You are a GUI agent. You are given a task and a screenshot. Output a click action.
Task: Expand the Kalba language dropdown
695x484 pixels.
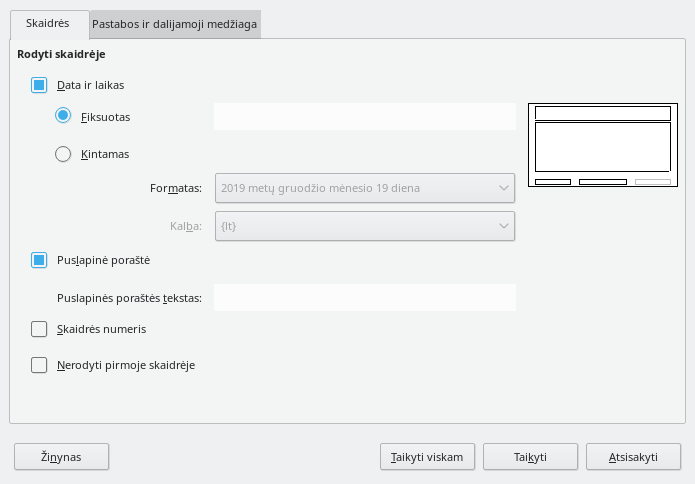pos(365,226)
